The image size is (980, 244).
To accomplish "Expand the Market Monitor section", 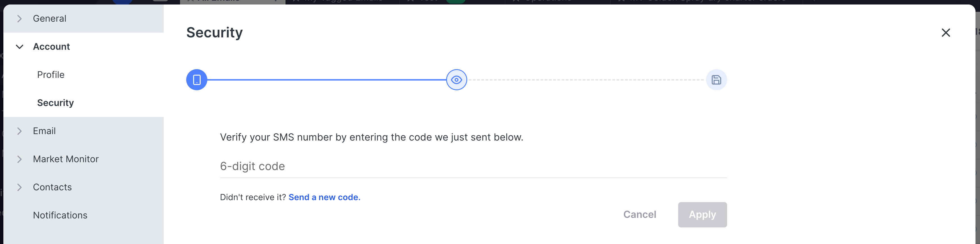I will [x=19, y=159].
